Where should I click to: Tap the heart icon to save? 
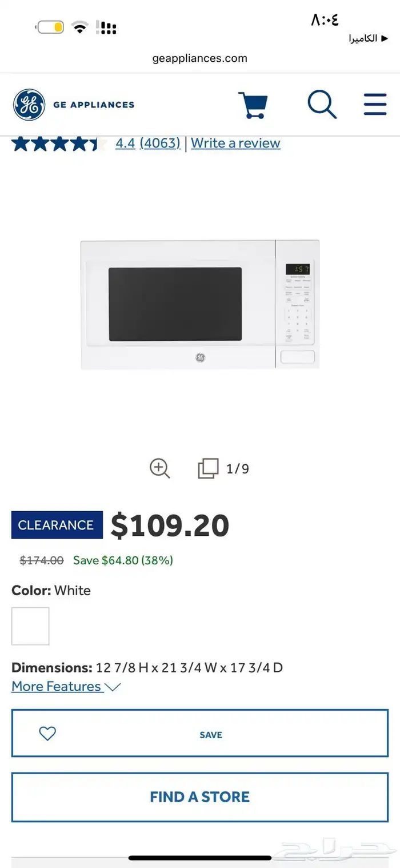click(47, 734)
